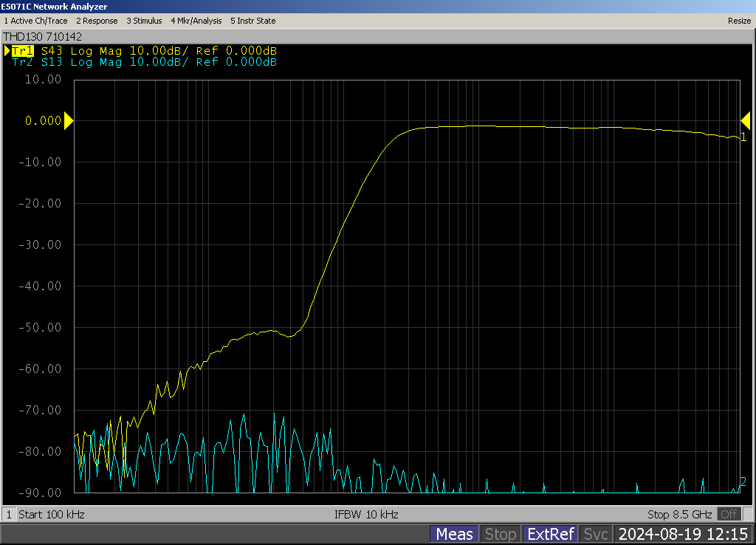Screen dimensions: 756x545
Task: Click the cyan trace number 2 indicator
Action: pos(743,482)
